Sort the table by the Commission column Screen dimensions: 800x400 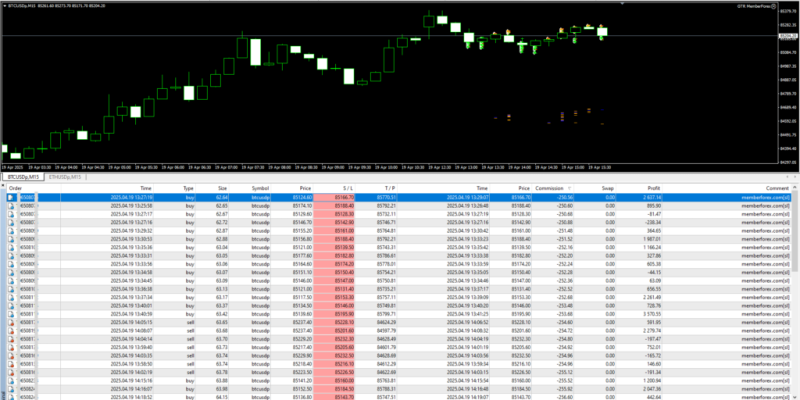[x=549, y=188]
